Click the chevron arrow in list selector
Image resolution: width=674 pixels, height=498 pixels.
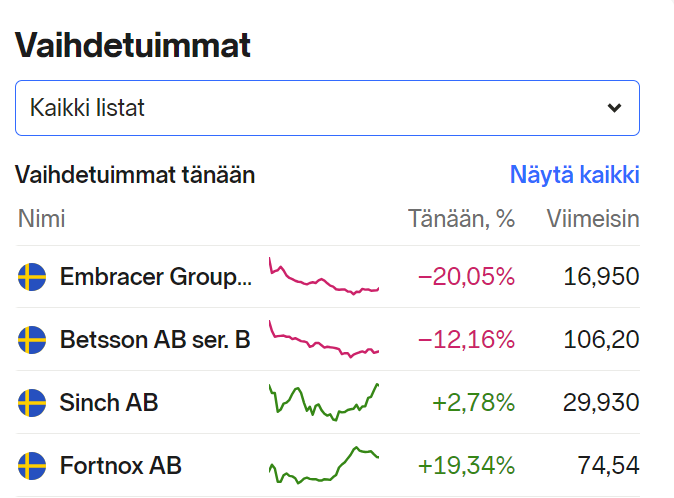click(x=614, y=108)
